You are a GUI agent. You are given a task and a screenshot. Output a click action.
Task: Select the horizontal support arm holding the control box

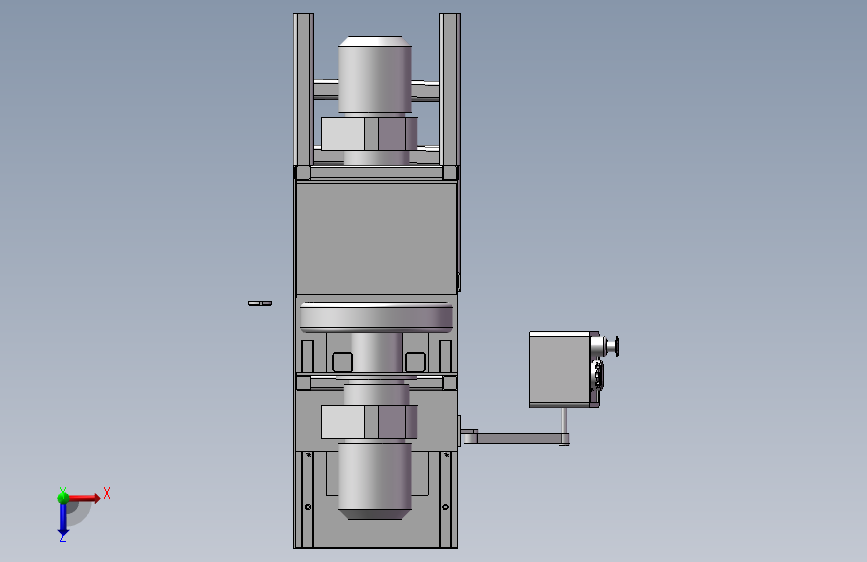(x=519, y=439)
